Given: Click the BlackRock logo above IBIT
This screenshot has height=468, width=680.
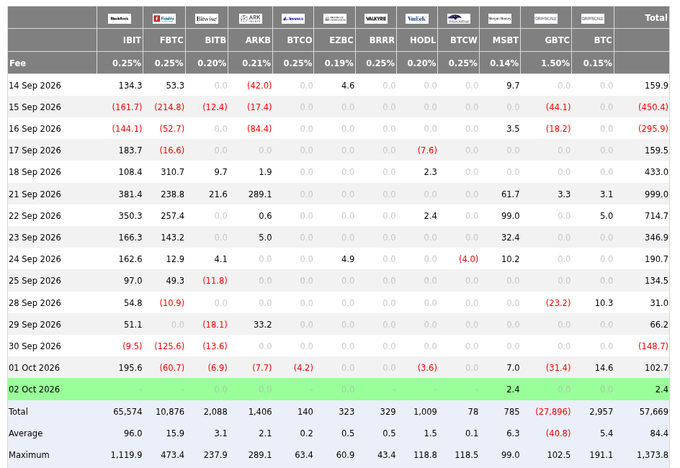Looking at the screenshot, I should pos(119,19).
